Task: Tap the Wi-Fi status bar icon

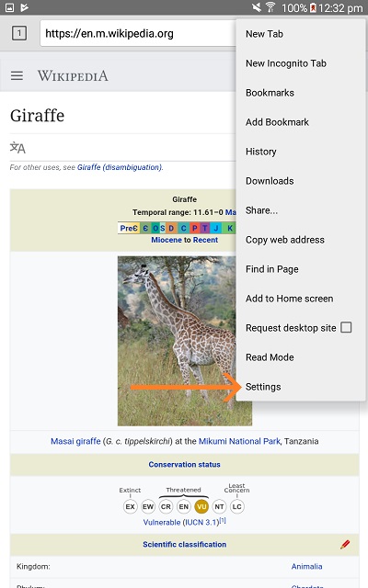Action: 270,7
